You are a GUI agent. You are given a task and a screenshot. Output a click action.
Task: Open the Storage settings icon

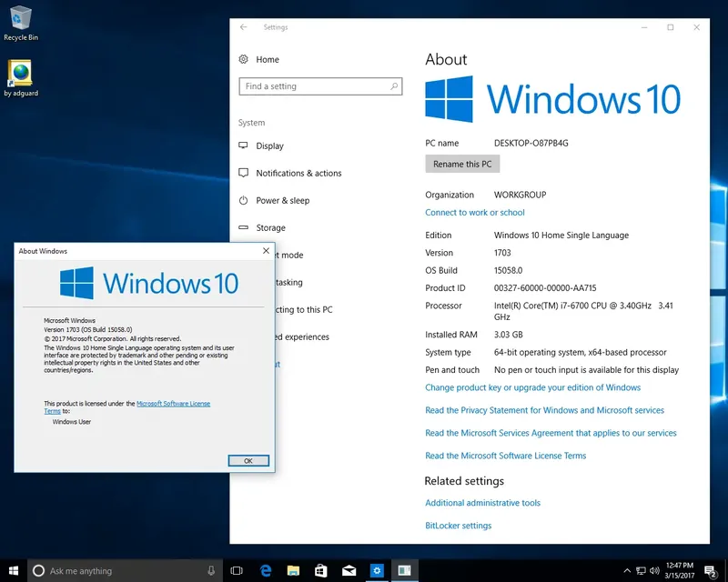click(x=243, y=227)
